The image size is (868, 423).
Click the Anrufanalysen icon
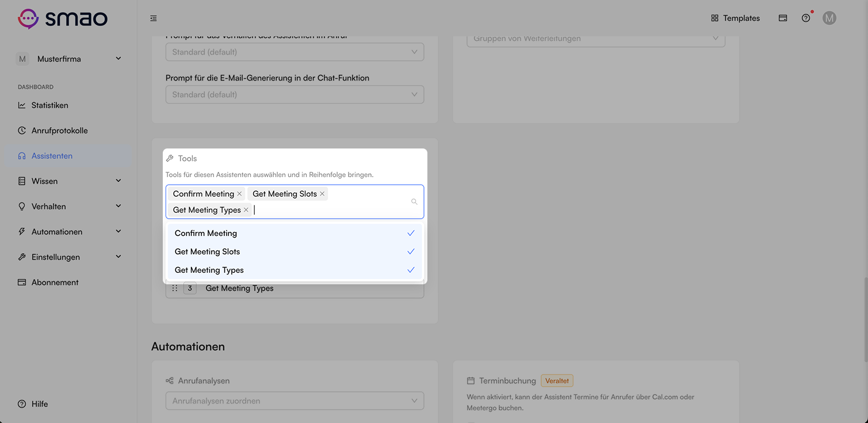pyautogui.click(x=170, y=381)
